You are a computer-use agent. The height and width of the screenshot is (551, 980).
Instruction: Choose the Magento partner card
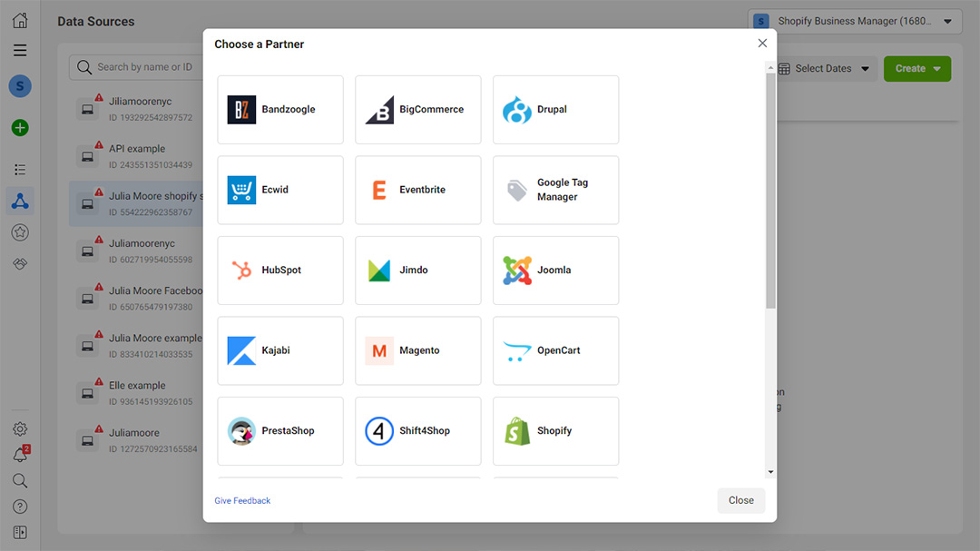point(418,351)
